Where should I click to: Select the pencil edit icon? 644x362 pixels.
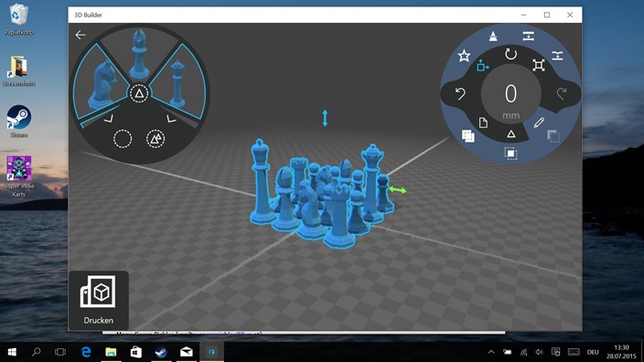coord(540,122)
